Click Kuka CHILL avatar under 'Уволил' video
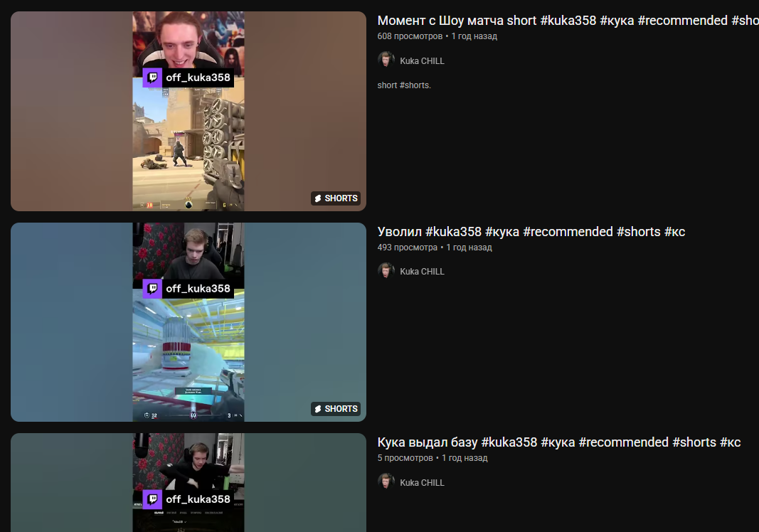The image size is (759, 532). (x=386, y=272)
